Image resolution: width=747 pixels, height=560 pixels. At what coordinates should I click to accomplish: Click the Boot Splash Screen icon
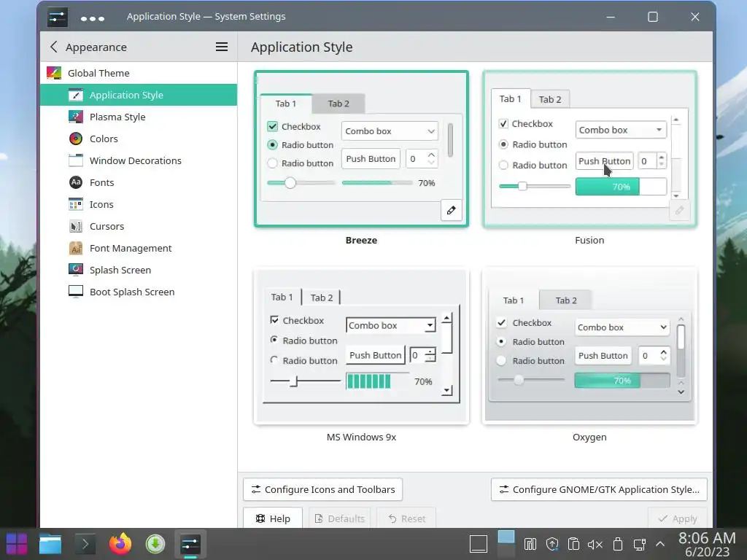click(x=76, y=292)
